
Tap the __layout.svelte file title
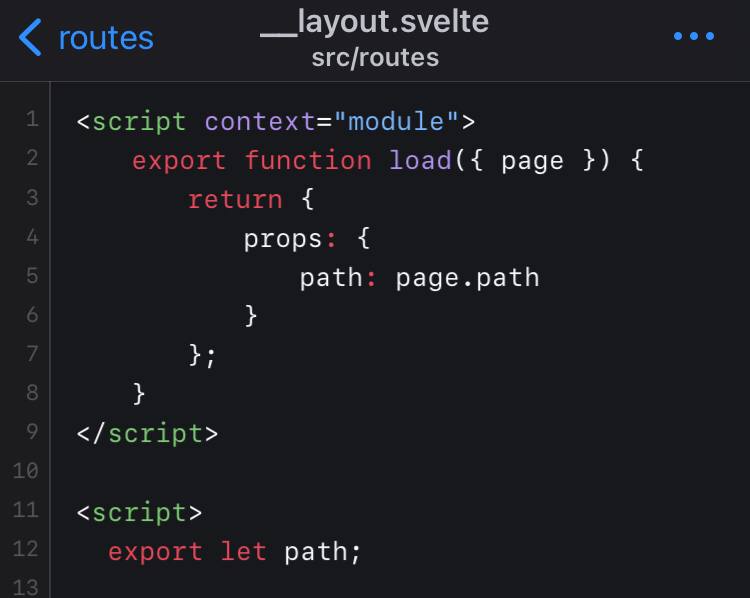(x=375, y=22)
